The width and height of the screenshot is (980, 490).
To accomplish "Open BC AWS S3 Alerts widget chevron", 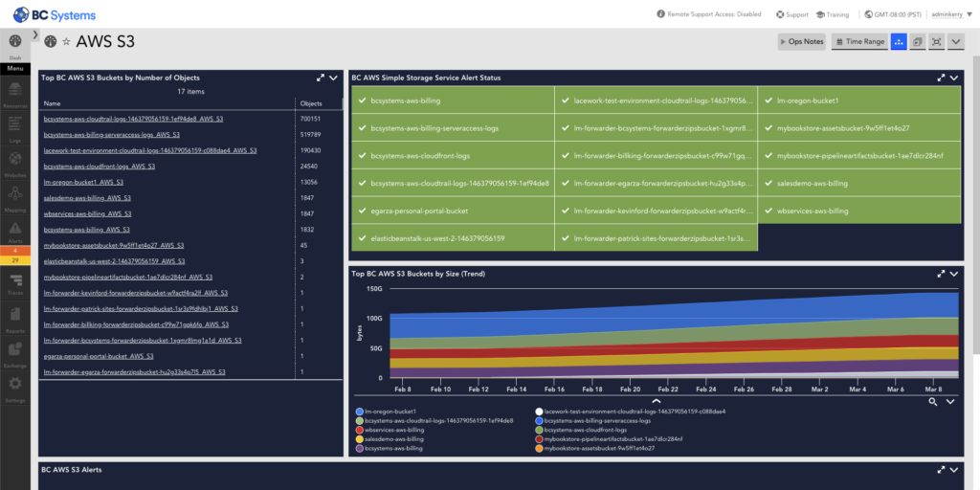I will (x=954, y=469).
